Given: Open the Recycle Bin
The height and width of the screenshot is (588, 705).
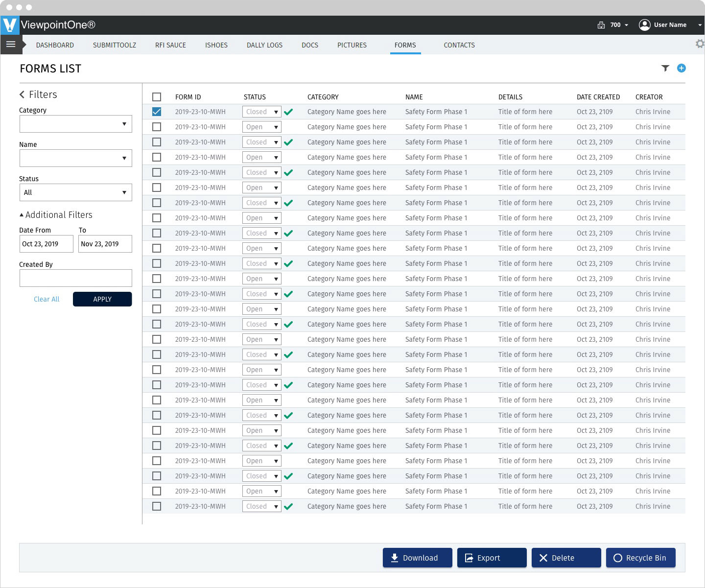Looking at the screenshot, I should pos(641,558).
